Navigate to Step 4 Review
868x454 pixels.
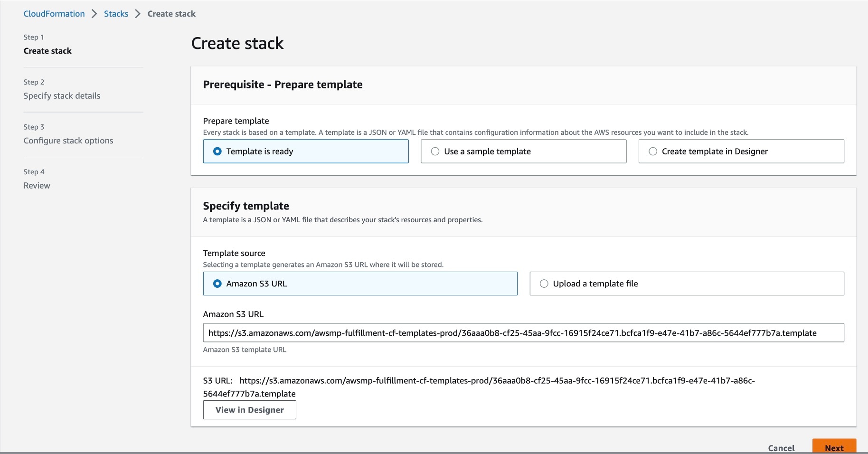click(x=37, y=186)
